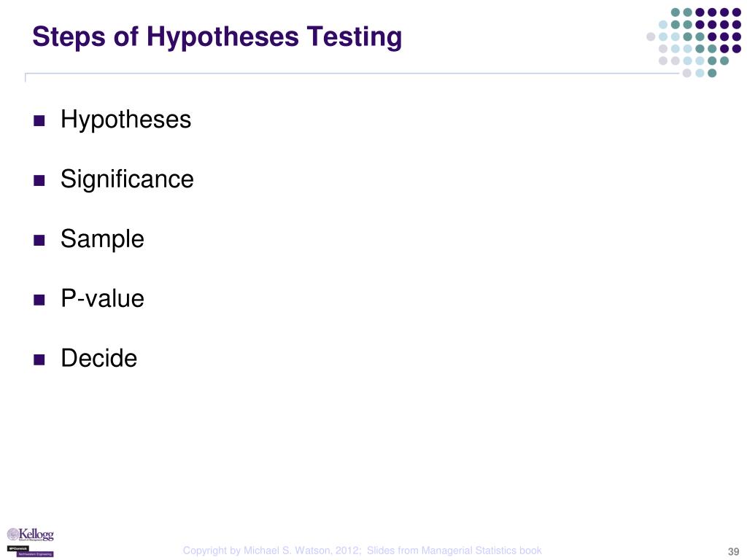Select the Sample bullet text
Viewport: 747px width, 560px height.
click(x=102, y=238)
